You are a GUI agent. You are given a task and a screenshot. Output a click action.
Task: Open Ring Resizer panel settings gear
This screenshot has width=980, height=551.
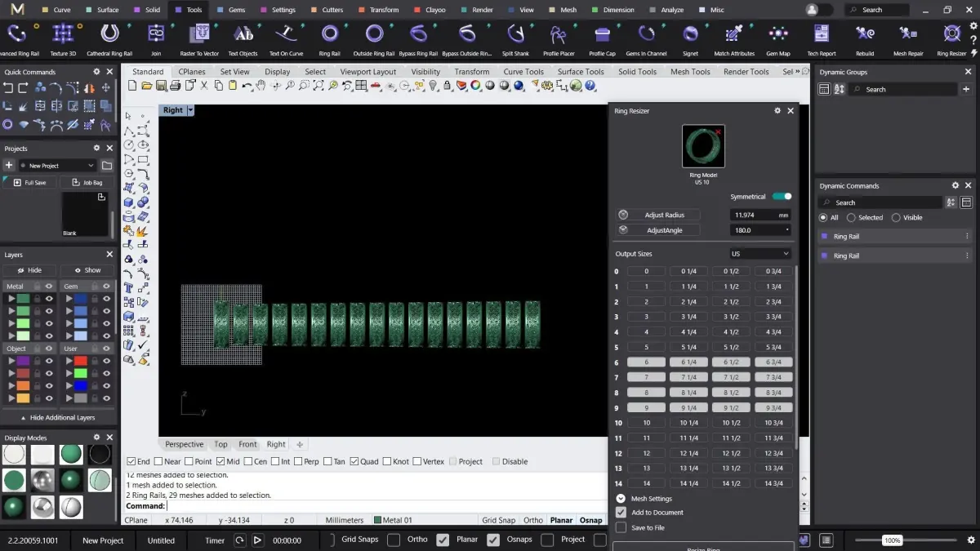tap(777, 111)
